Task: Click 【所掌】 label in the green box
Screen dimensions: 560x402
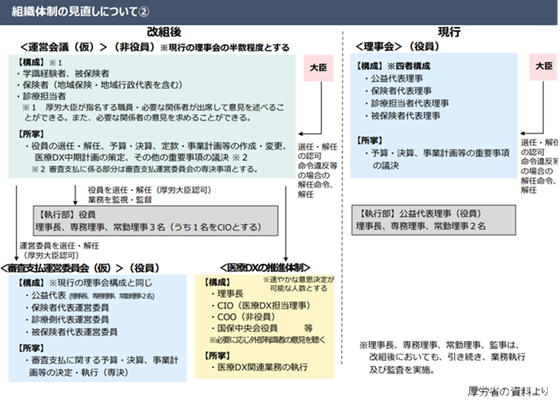Action: click(31, 134)
